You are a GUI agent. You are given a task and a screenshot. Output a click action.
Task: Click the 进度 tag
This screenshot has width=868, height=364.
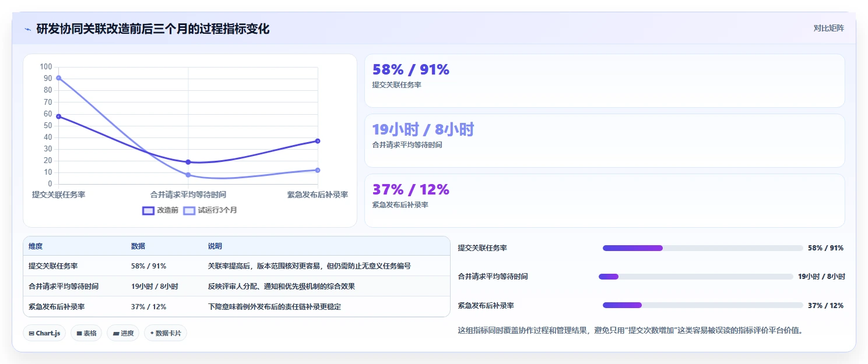pos(123,333)
